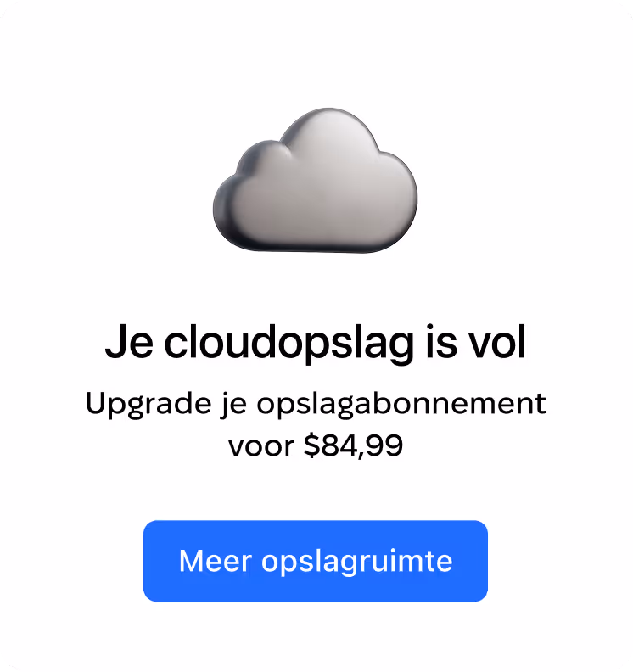Click the word Meer on blue button
Screen dimensions: 633x672
[216, 561]
